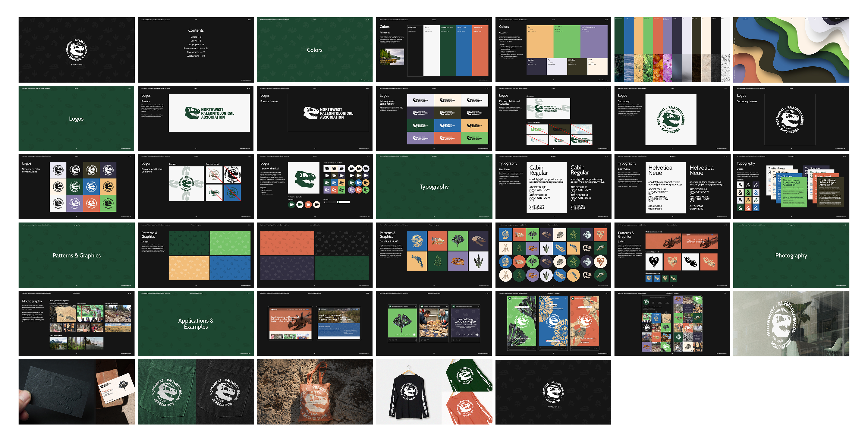The height and width of the screenshot is (442, 868).
Task: Select the blue avatar skull variation
Action: coord(359,183)
